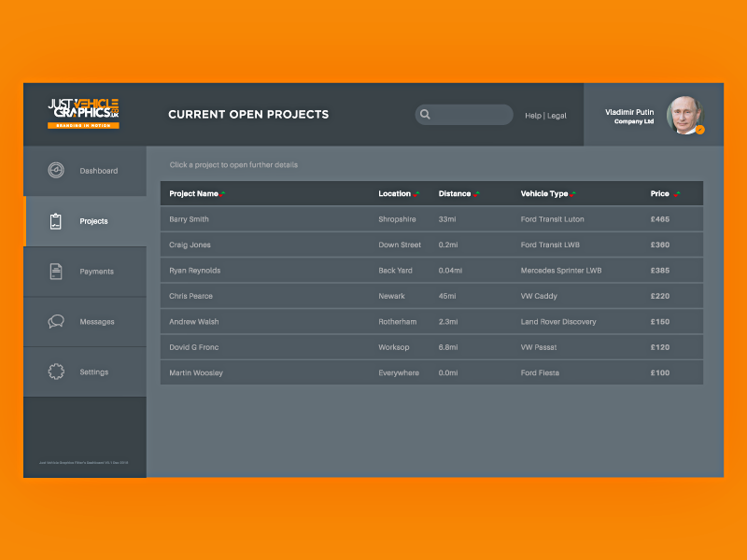
Task: Open Payments via its document icon
Action: coord(57,272)
